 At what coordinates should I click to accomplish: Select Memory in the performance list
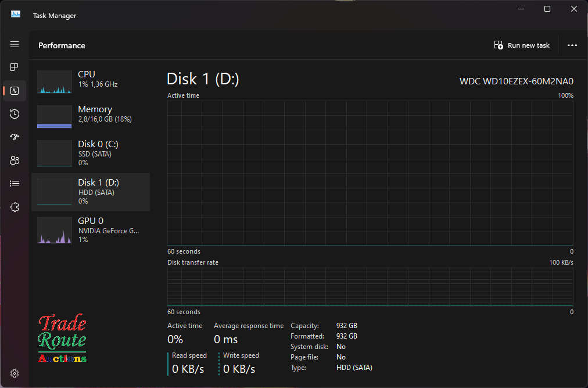[91, 114]
